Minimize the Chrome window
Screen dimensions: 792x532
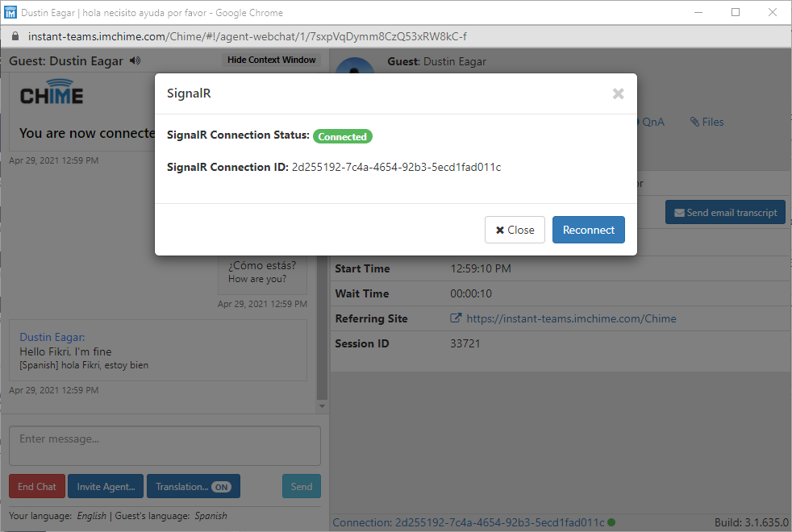point(698,12)
